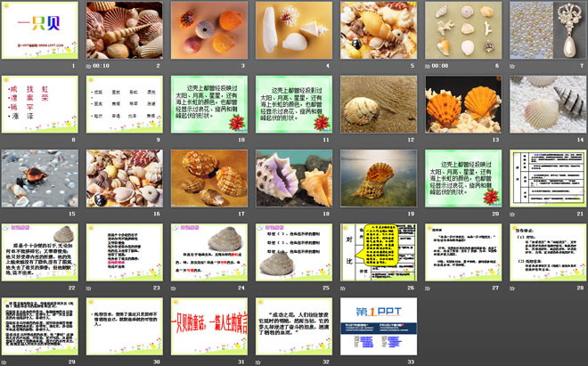Select slide 13 with orange scallop shells
This screenshot has width=588, height=366.
[x=462, y=103]
